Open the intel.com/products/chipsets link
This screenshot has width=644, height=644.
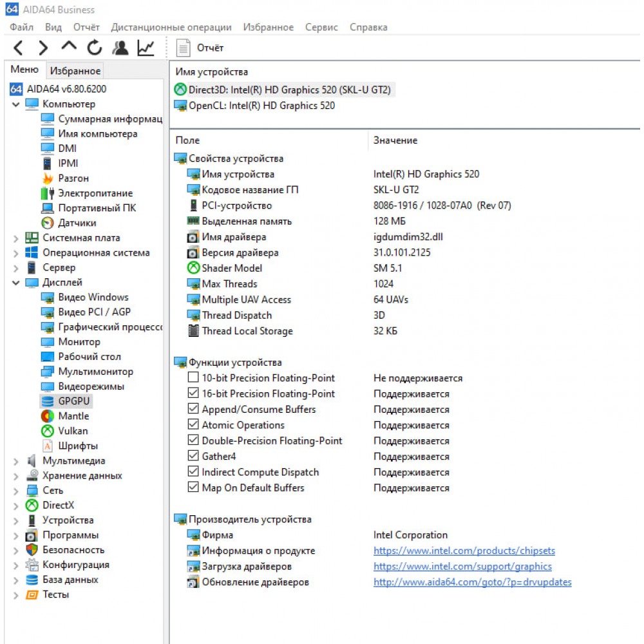[464, 551]
